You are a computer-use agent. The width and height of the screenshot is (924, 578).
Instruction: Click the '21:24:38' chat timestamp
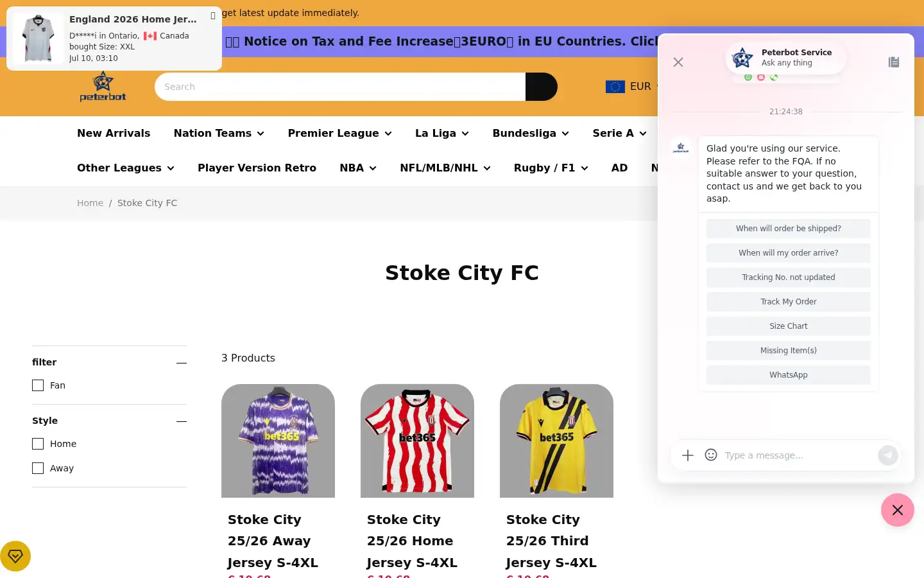[786, 112]
